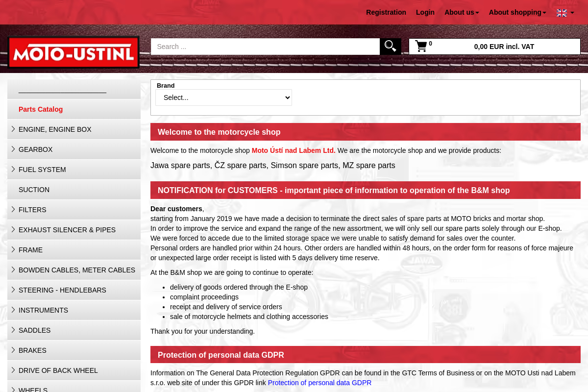Open the About shopping menu
Image resolution: width=588 pixels, height=392 pixels.
517,12
